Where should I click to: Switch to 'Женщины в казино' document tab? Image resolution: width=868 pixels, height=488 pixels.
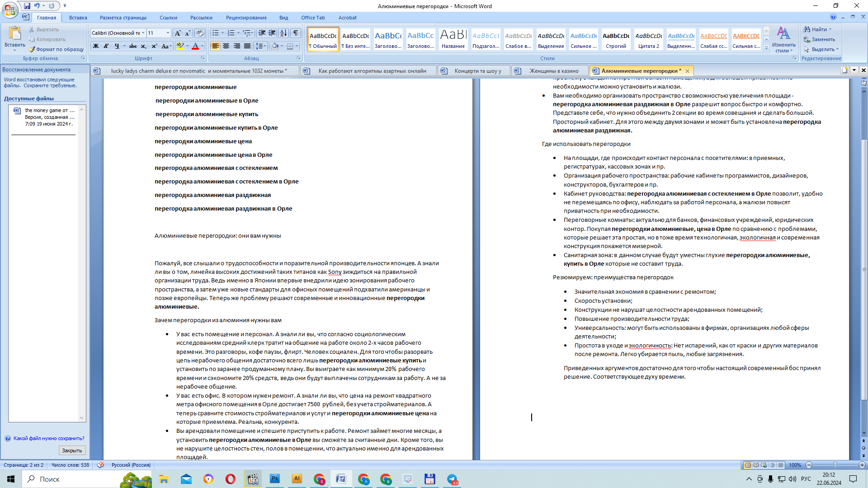tap(551, 71)
